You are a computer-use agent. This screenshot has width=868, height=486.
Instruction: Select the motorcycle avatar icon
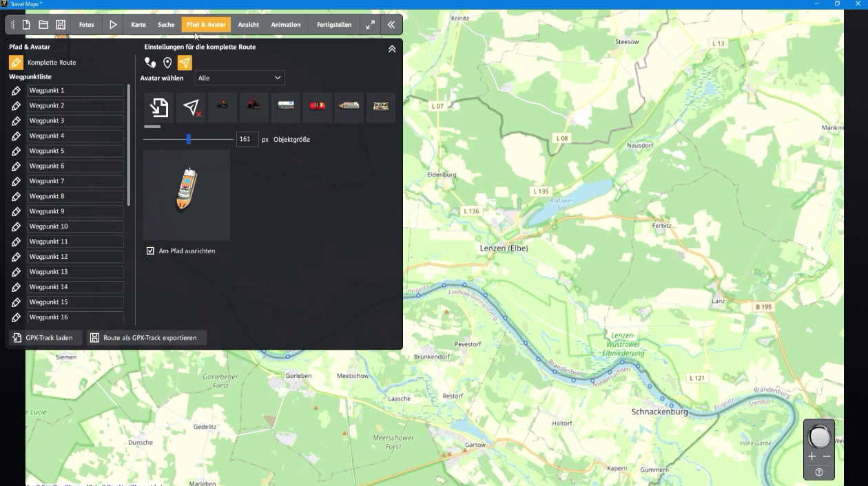coord(254,107)
